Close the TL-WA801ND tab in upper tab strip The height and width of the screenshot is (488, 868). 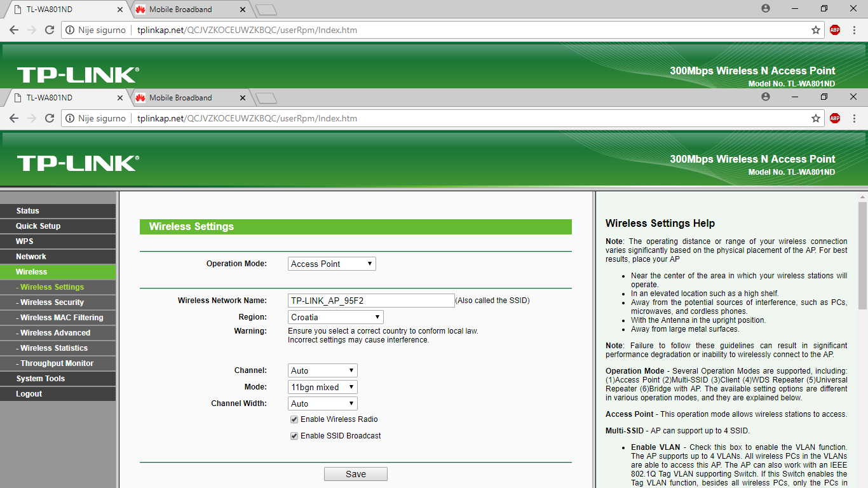point(120,10)
